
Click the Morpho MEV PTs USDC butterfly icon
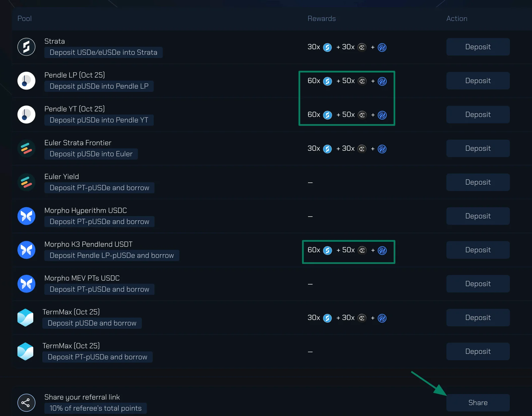(26, 284)
